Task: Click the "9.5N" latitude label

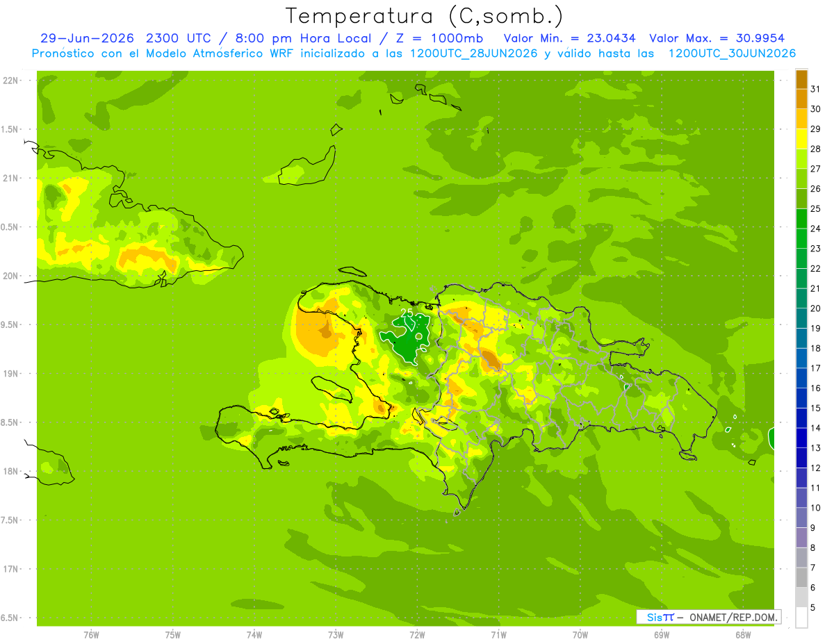Action: 10,324
